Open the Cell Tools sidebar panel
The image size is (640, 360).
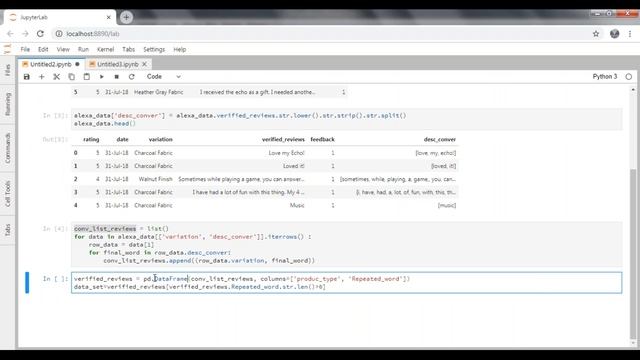(x=7, y=193)
